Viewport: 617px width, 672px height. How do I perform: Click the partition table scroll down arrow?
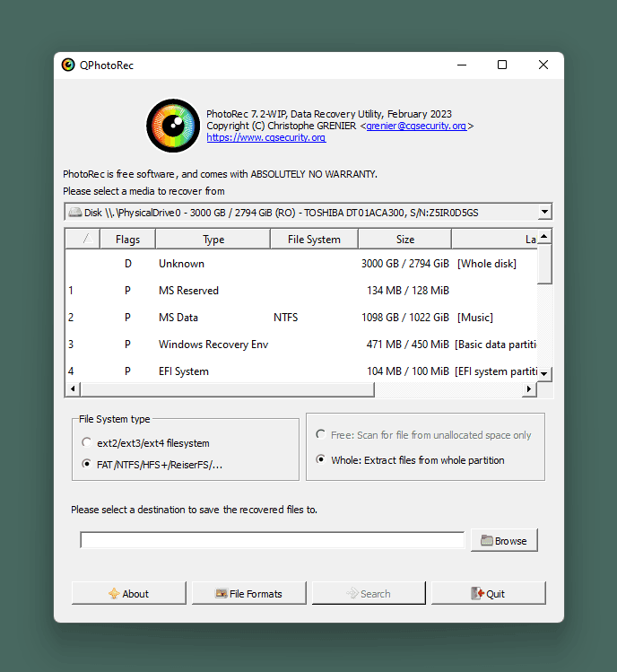[x=543, y=374]
